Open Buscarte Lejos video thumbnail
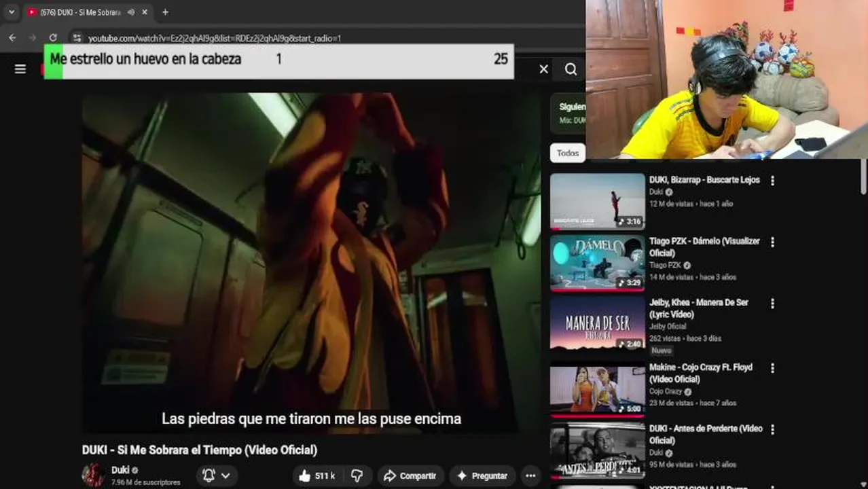This screenshot has width=868, height=489. 598,202
